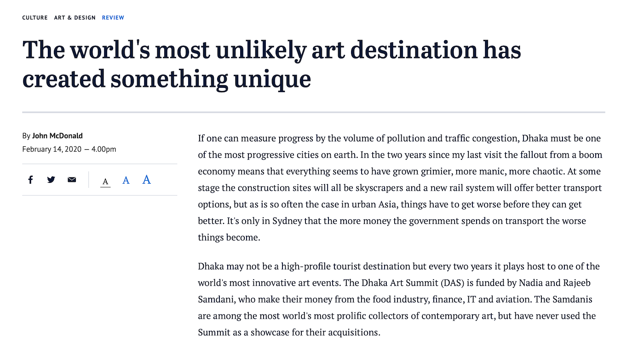Viewport: 644px width, 350px height.
Task: Click the article headline about art destination
Action: (271, 64)
